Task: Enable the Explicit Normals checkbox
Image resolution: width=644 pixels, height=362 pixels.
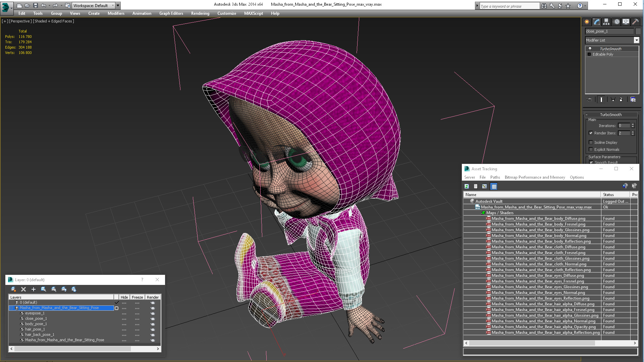Action: click(x=591, y=149)
